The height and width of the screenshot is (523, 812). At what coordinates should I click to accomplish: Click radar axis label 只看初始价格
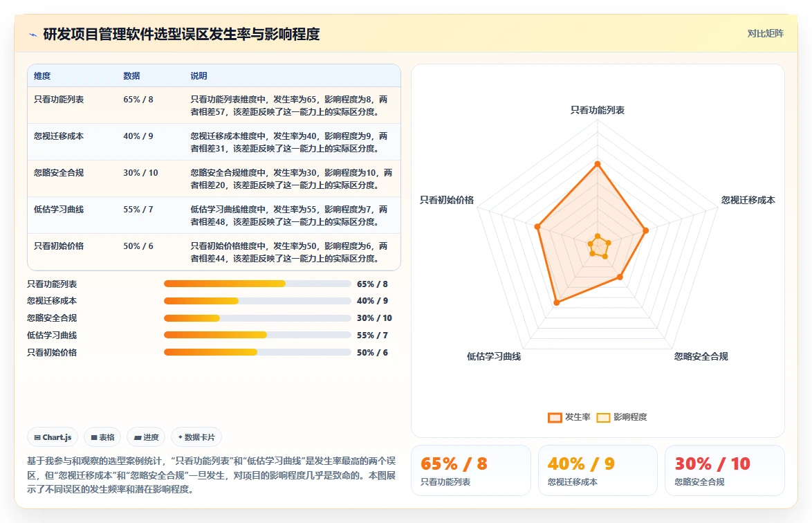447,201
